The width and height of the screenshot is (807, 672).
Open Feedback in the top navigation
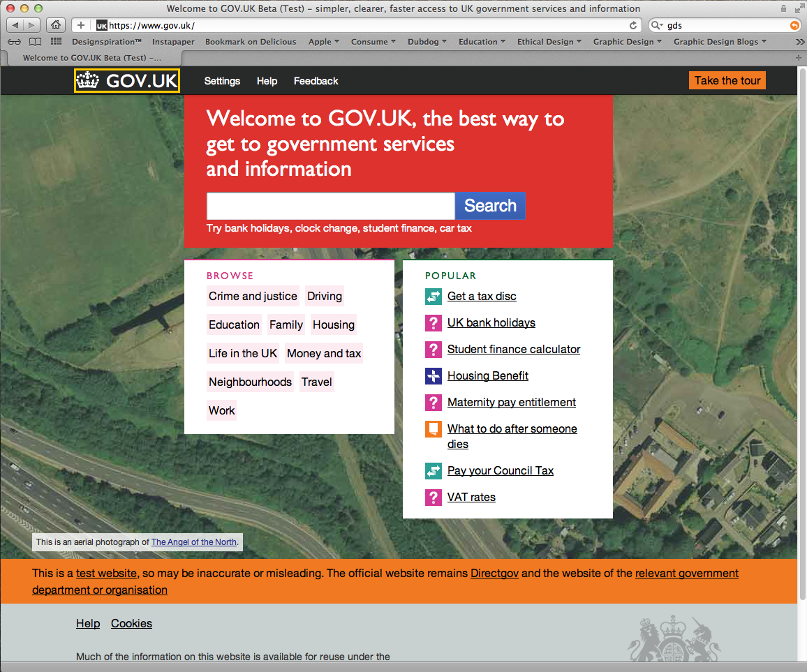pyautogui.click(x=316, y=81)
